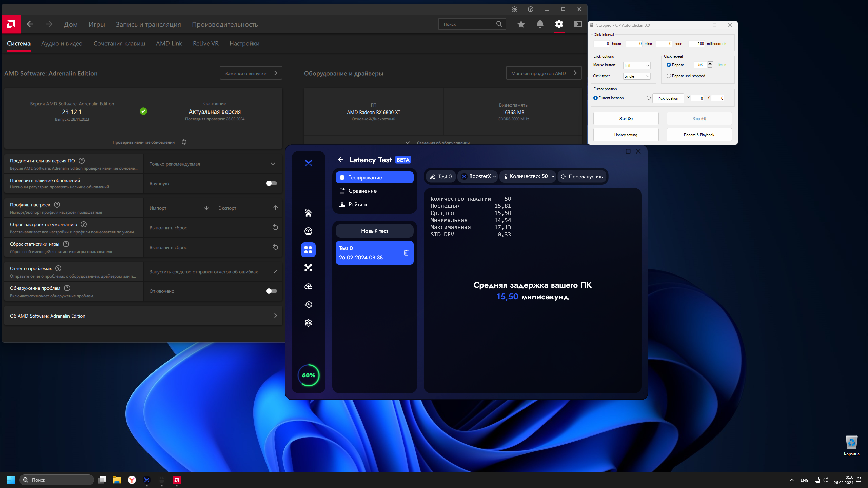Switch to the Аудио и видео tab
Image resolution: width=868 pixels, height=488 pixels.
click(x=62, y=43)
